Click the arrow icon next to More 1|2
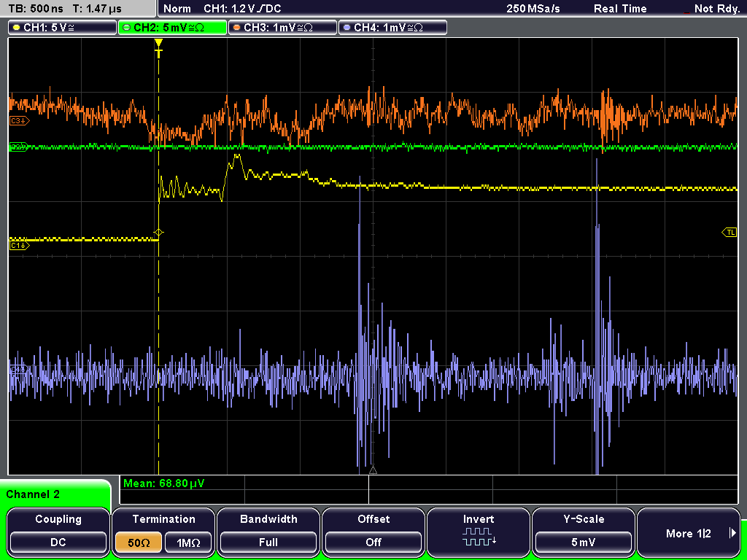Viewport: 747px width, 560px height. click(732, 533)
